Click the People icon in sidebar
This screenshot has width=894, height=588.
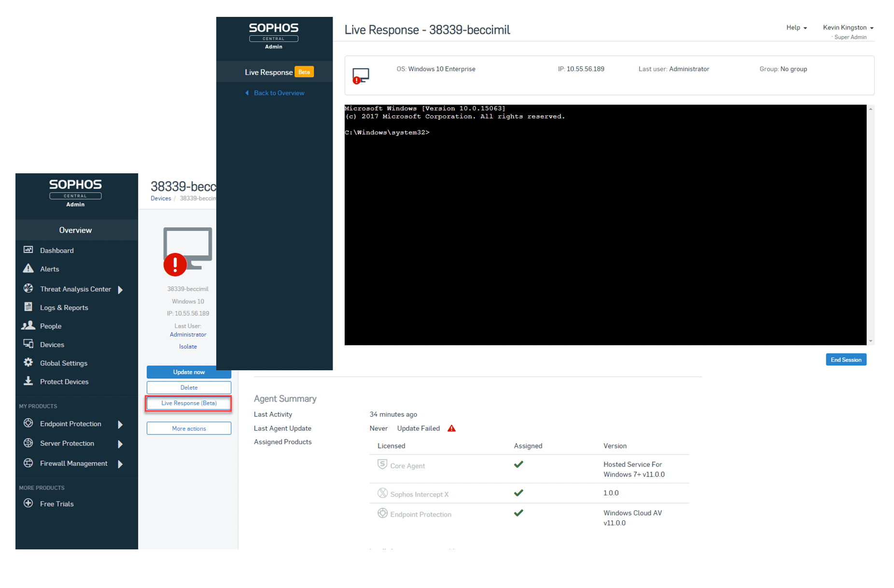28,325
